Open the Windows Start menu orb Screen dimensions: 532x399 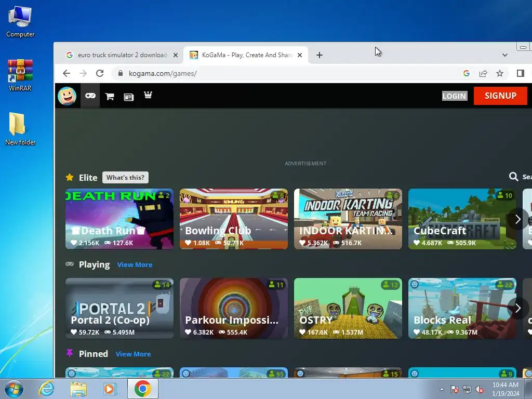[x=14, y=389]
